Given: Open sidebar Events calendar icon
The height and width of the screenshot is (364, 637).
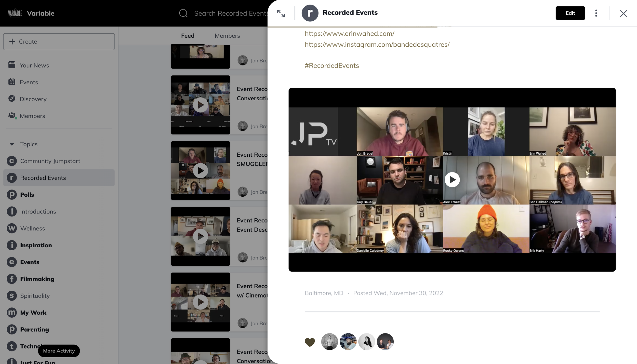Looking at the screenshot, I should (x=12, y=82).
